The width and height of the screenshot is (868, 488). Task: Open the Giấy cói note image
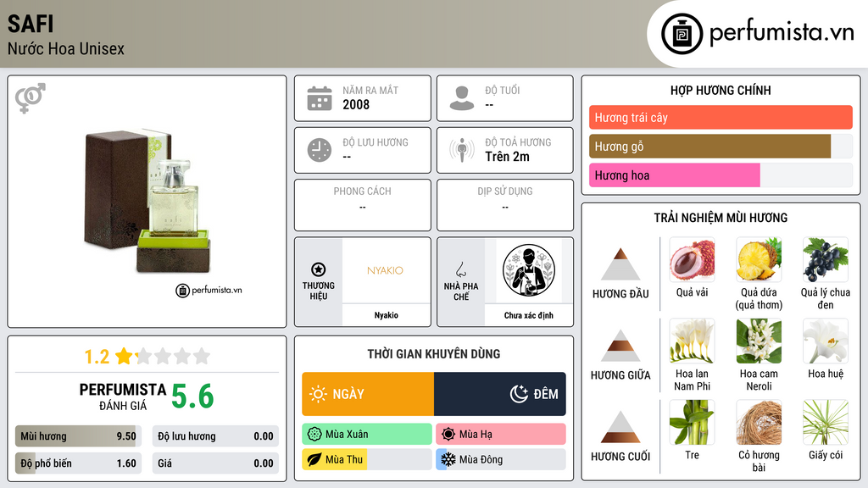click(826, 422)
